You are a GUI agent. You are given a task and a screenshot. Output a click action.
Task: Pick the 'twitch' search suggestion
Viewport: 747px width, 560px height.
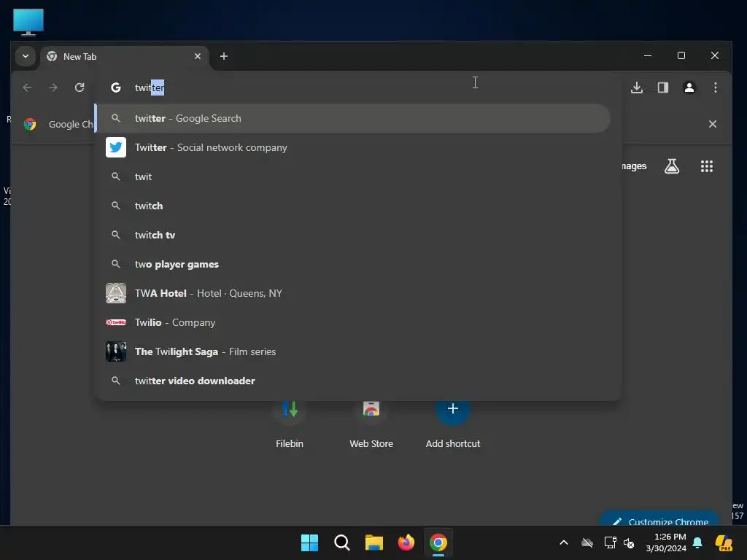pos(353,206)
